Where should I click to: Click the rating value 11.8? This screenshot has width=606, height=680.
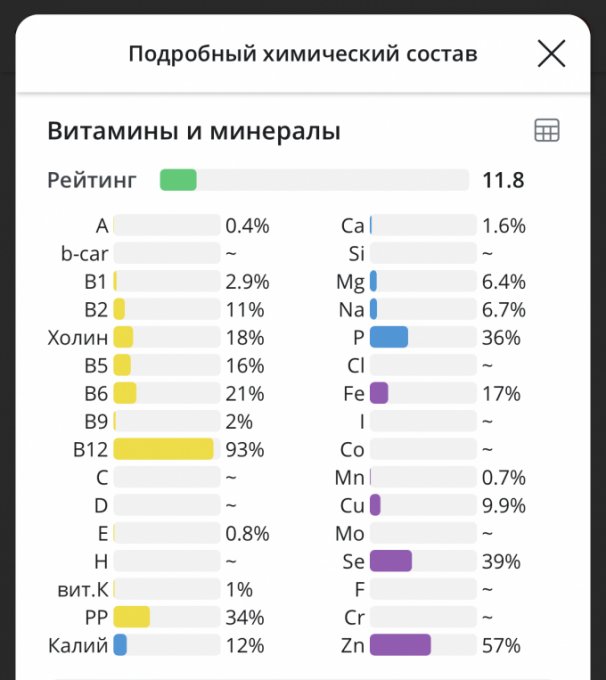coord(503,181)
